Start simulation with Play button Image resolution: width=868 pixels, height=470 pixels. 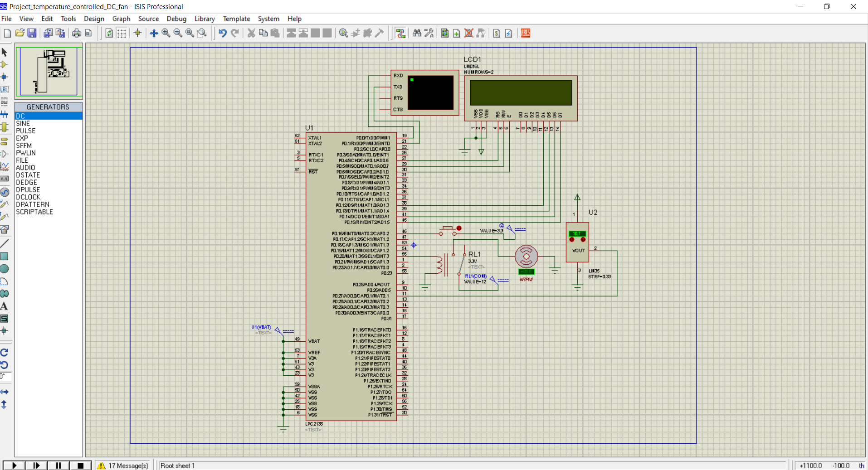[14, 465]
